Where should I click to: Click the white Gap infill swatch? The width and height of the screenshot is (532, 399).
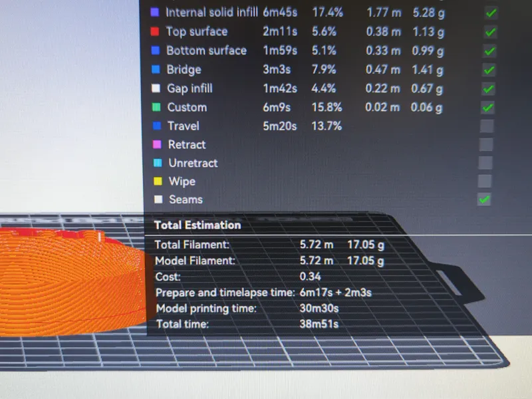[x=156, y=88]
